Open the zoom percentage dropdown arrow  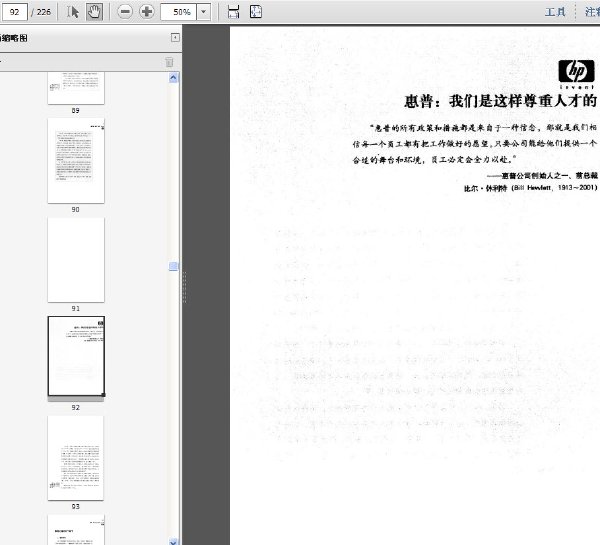pos(204,12)
